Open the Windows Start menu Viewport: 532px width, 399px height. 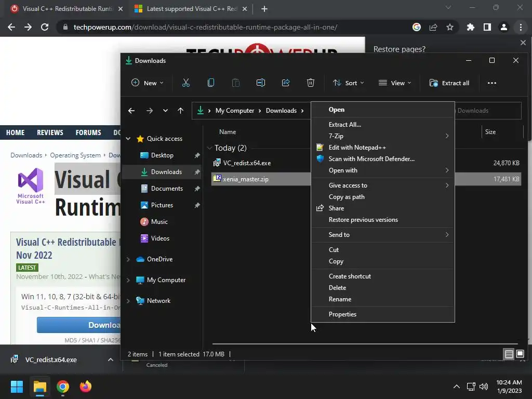(x=17, y=387)
